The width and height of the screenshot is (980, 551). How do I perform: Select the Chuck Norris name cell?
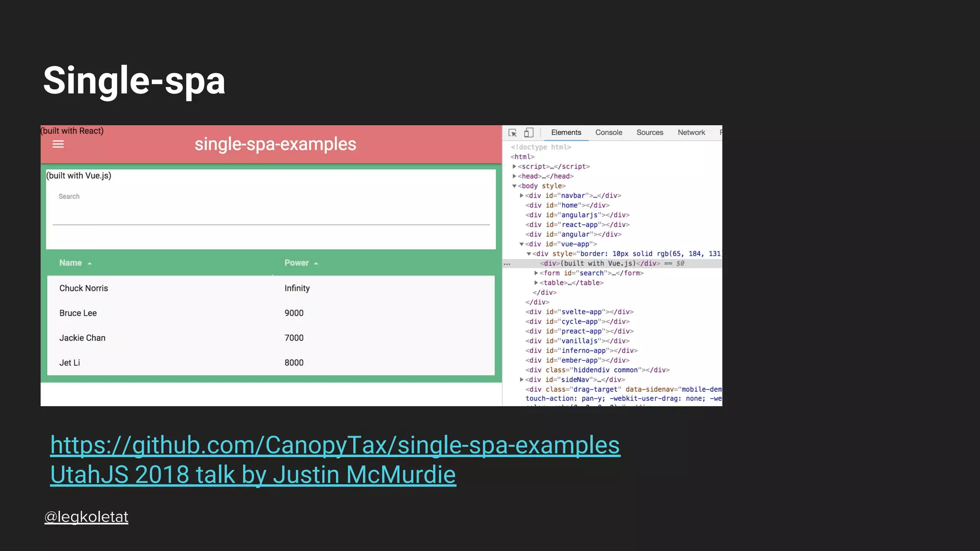pos(84,288)
